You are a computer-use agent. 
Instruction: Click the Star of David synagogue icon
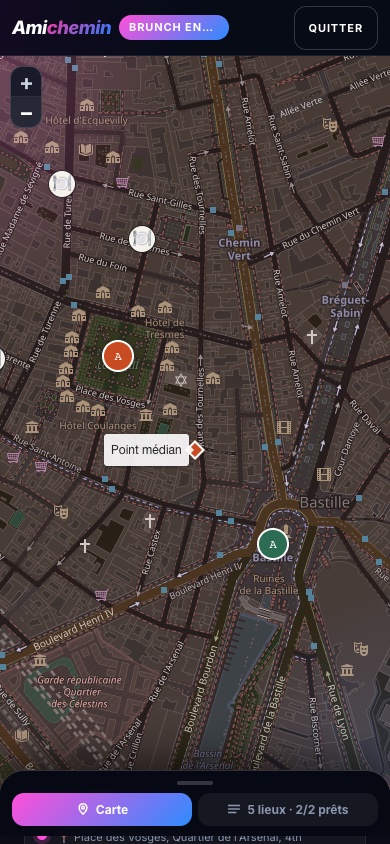(181, 380)
